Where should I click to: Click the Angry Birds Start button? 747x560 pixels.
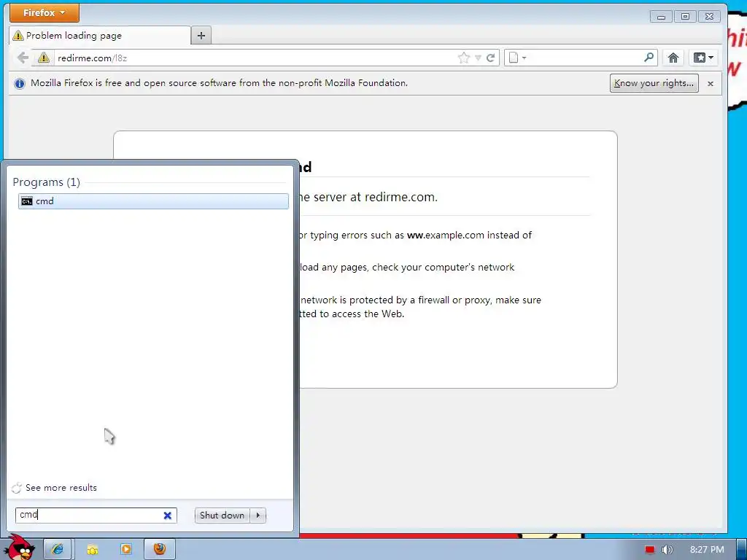click(20, 547)
